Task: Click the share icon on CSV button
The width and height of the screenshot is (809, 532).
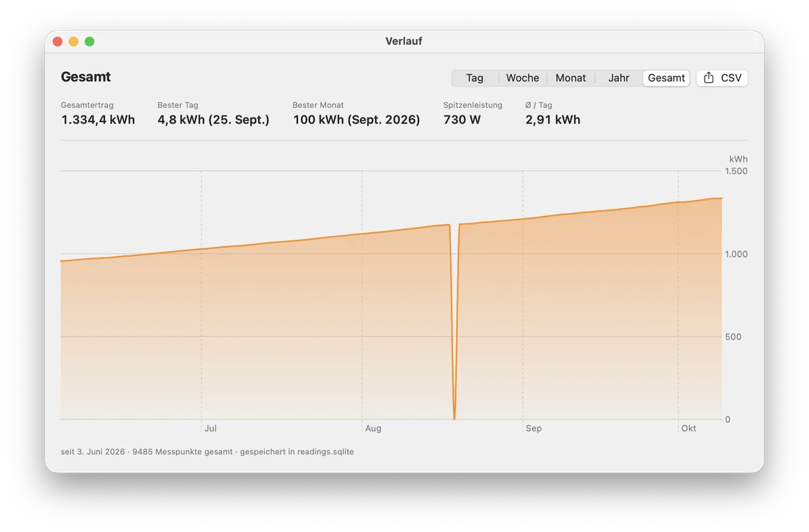Action: [x=709, y=78]
